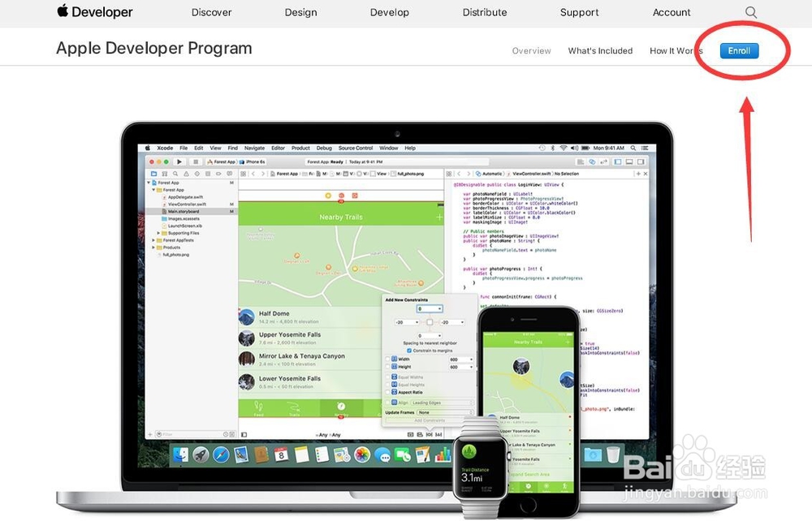
Task: Click the Calendar icon in the dock
Action: (x=281, y=454)
